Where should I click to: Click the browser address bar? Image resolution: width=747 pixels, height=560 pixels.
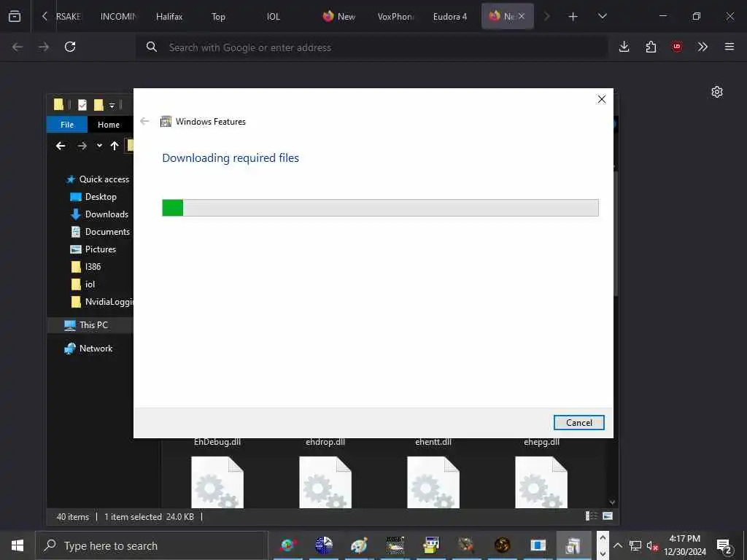371,47
